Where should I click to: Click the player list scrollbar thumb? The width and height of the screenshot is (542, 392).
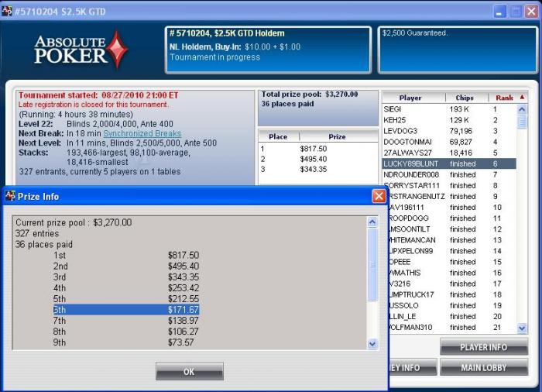(x=522, y=122)
